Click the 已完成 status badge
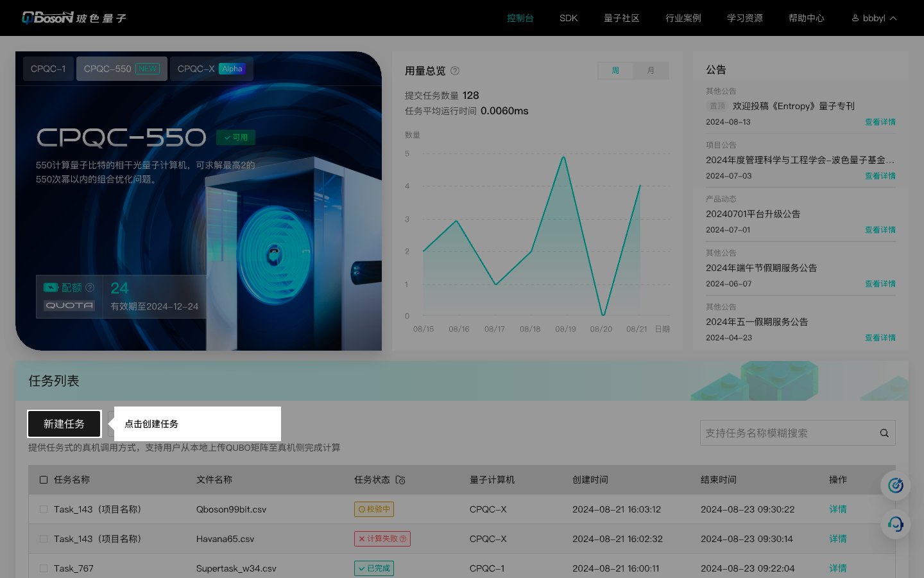 point(374,568)
